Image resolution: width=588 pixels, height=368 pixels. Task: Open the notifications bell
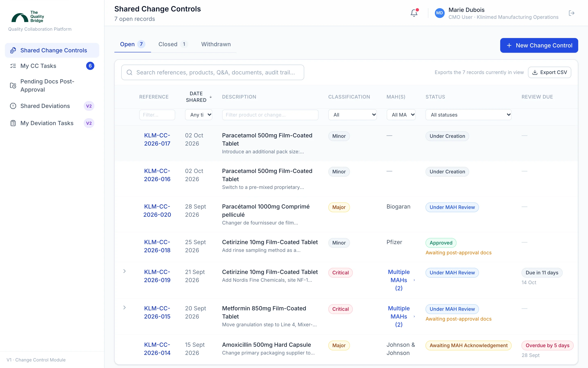[x=414, y=13]
